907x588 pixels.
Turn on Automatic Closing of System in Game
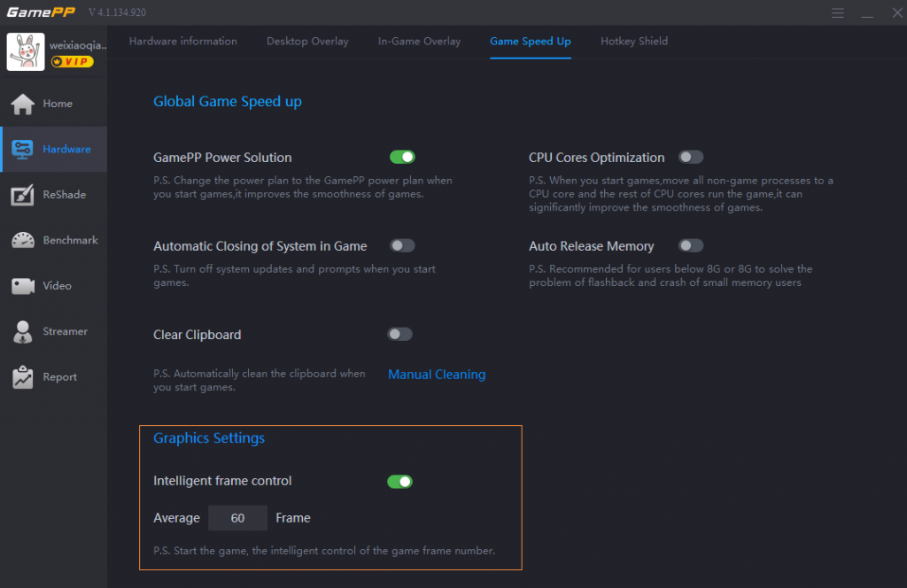click(402, 245)
